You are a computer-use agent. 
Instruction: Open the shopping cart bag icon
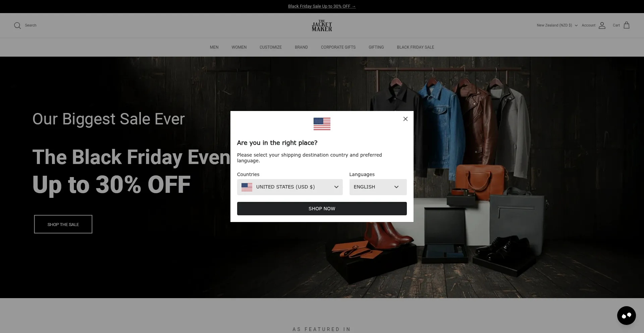(x=627, y=25)
